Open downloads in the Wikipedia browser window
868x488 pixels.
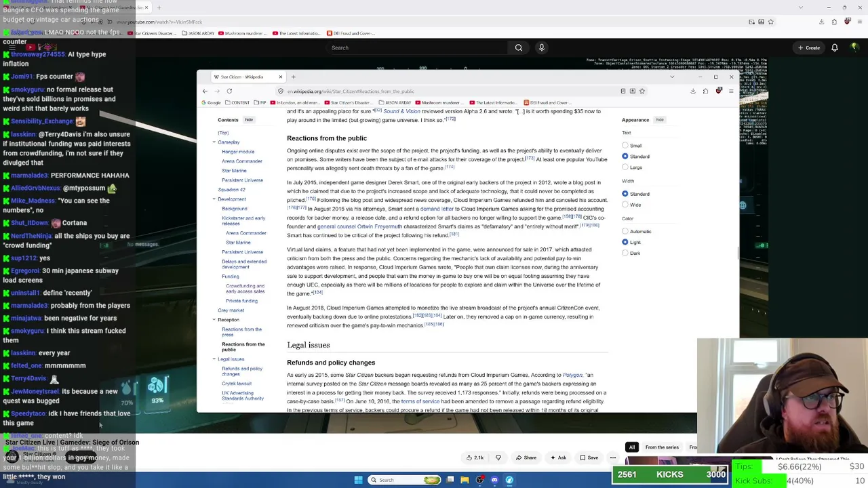[x=692, y=91]
